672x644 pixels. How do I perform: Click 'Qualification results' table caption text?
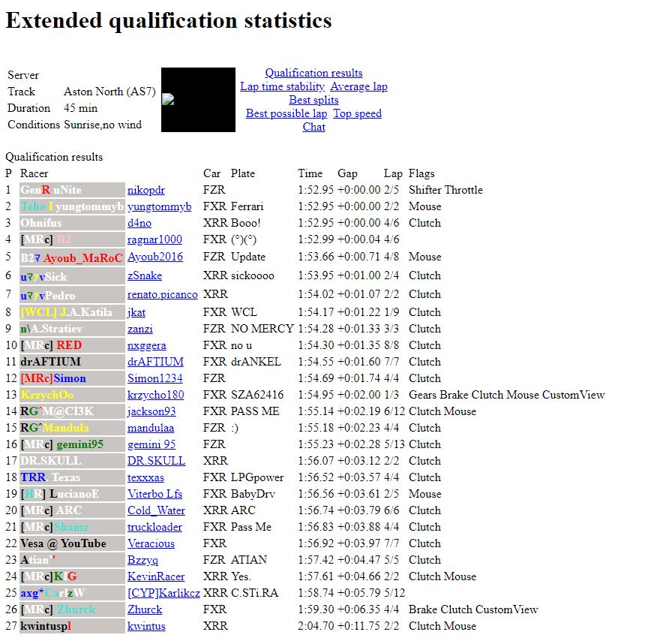point(54,157)
